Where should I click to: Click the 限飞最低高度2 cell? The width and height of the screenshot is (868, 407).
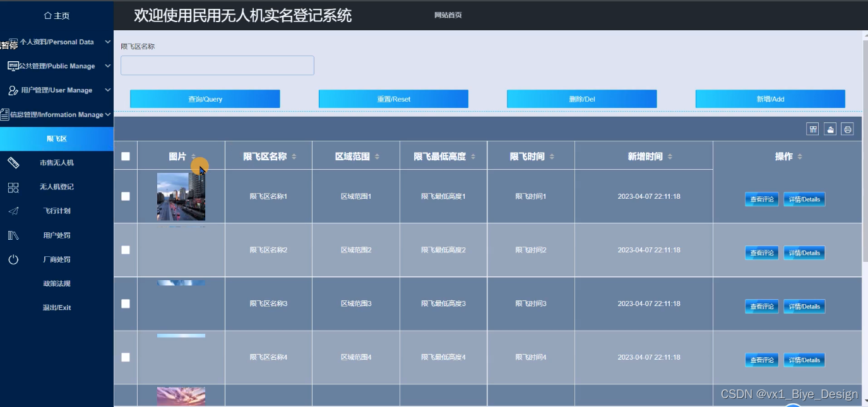[443, 250]
